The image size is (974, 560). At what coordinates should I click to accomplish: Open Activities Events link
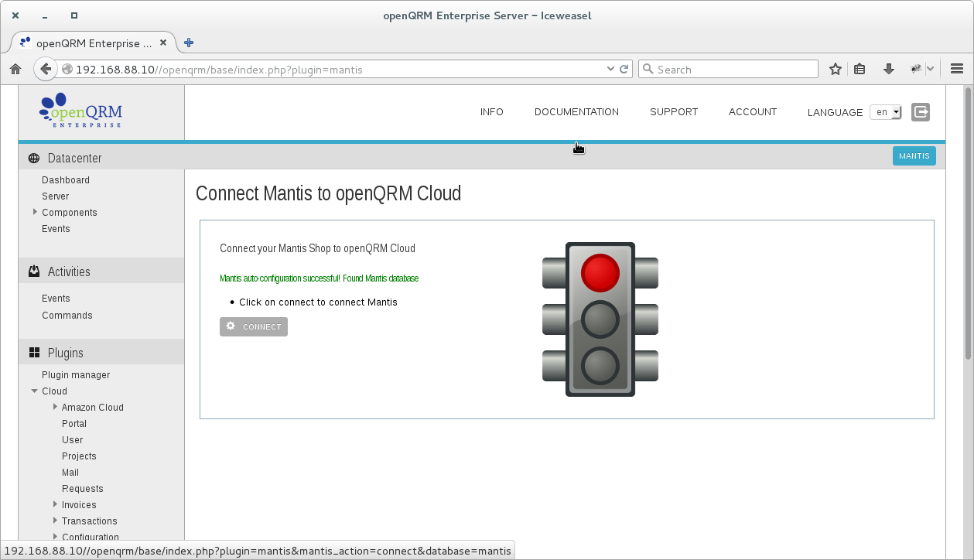(x=56, y=299)
